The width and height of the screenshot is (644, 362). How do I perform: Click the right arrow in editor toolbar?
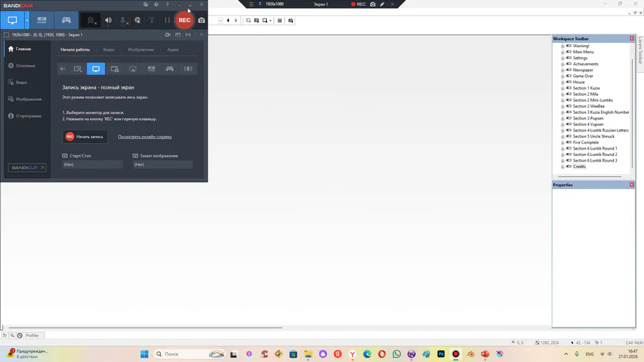click(235, 21)
